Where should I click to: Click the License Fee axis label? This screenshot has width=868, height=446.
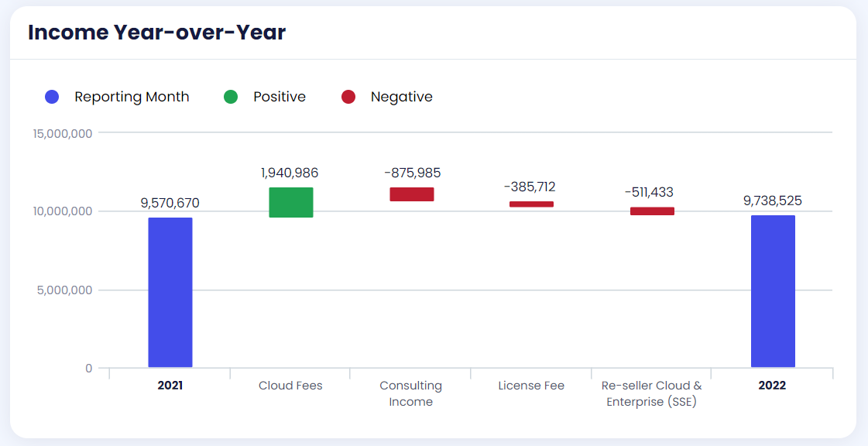click(531, 386)
